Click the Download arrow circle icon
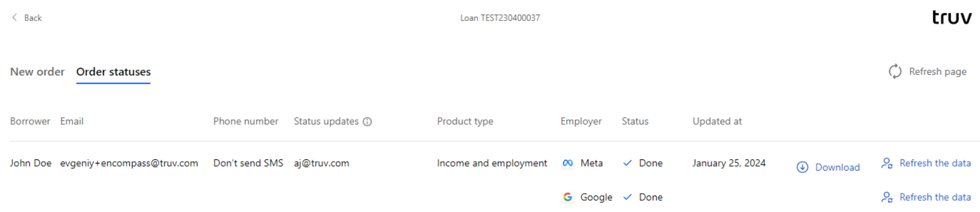The image size is (980, 212). point(803,168)
